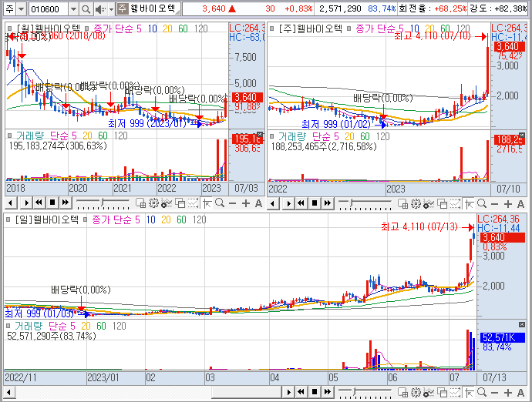
Task: Click add-indicator icon on monthly chart toolbar
Action: point(167,203)
